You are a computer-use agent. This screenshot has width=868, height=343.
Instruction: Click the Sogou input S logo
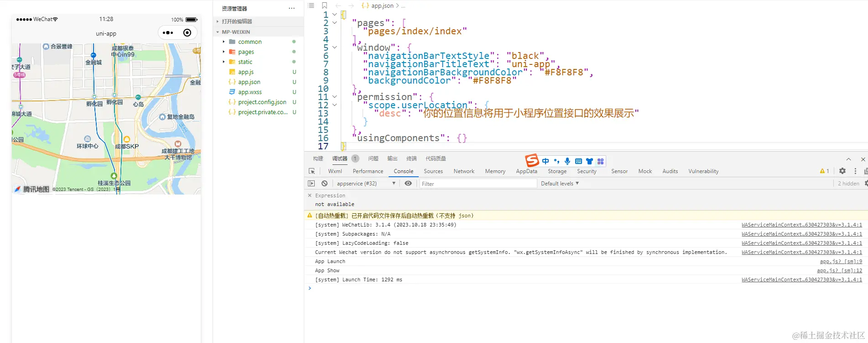coord(532,160)
